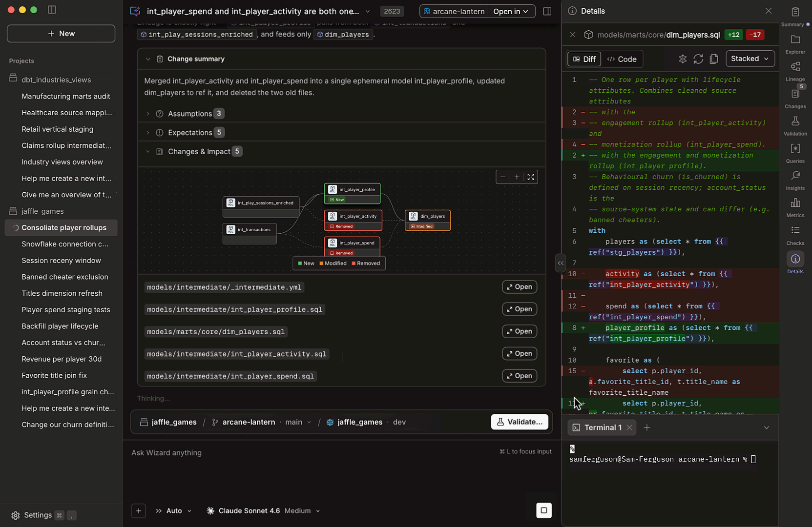Add attachment with the plus button
The height and width of the screenshot is (527, 812).
tap(139, 511)
